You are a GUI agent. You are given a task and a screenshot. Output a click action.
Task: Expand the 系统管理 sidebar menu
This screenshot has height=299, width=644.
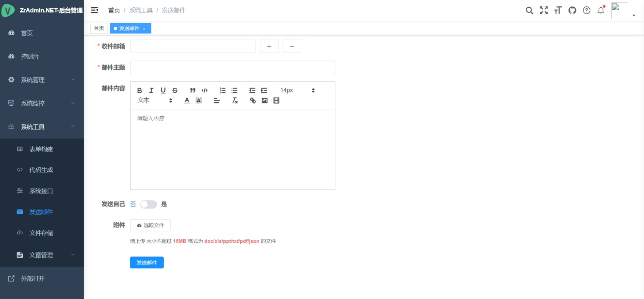tap(42, 80)
